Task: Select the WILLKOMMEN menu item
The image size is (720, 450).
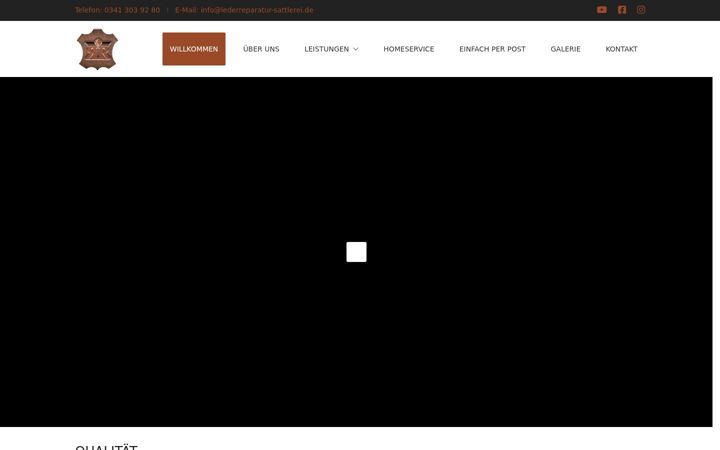Action: 194,49
